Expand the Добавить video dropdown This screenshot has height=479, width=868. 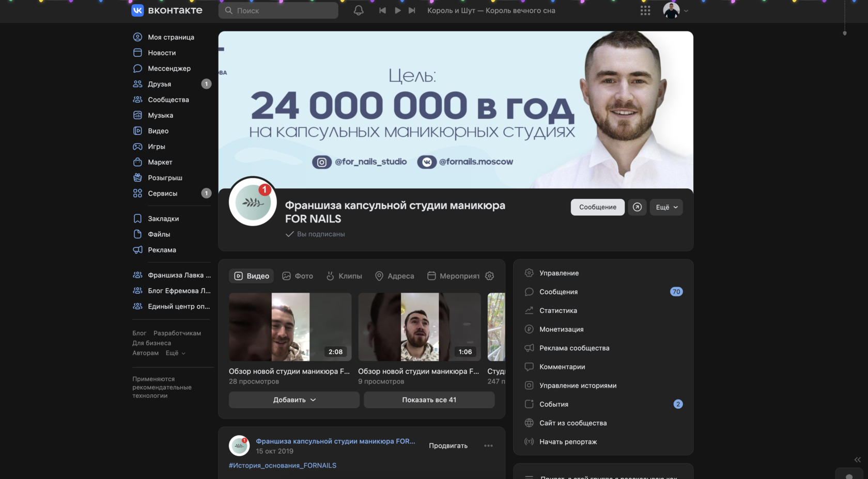[x=294, y=400]
